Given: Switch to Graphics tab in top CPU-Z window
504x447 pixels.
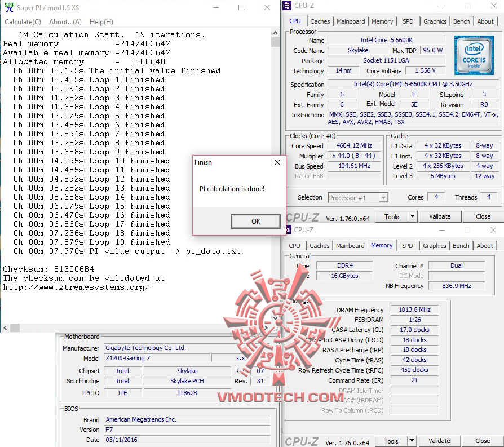Looking at the screenshot, I should [435, 21].
